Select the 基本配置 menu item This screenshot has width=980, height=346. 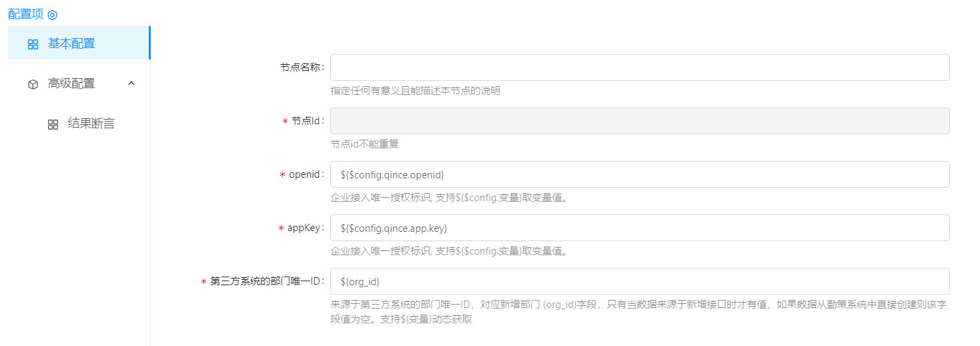[x=71, y=44]
